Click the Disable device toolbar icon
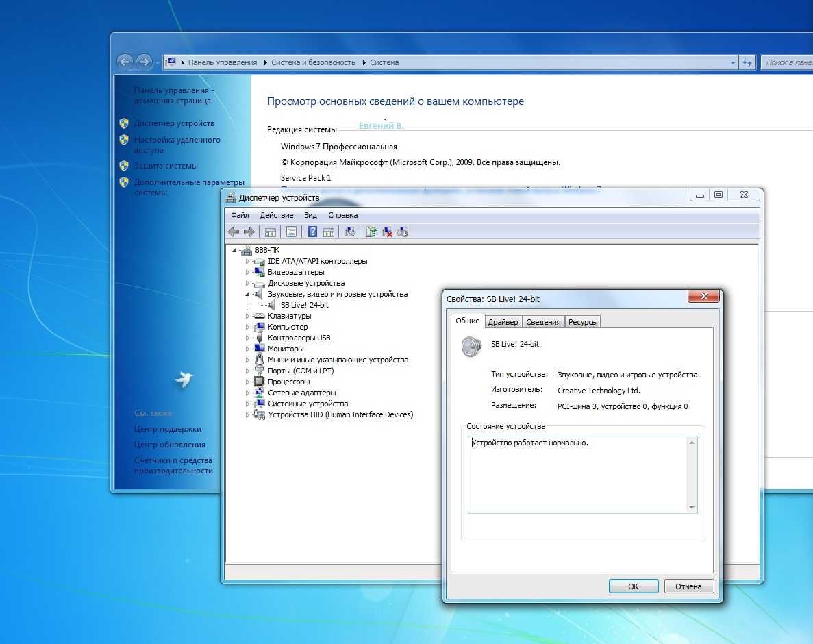The height and width of the screenshot is (644, 813). pos(403,232)
